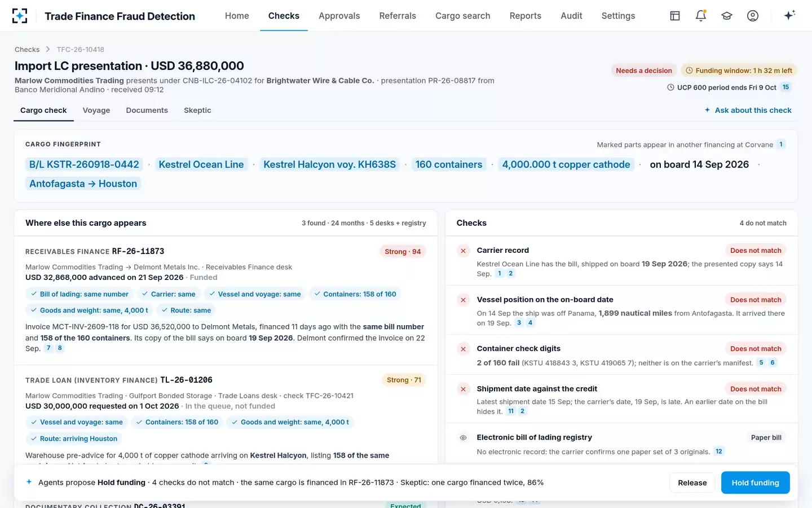Open the notifications bell
The height and width of the screenshot is (508, 812).
[701, 16]
